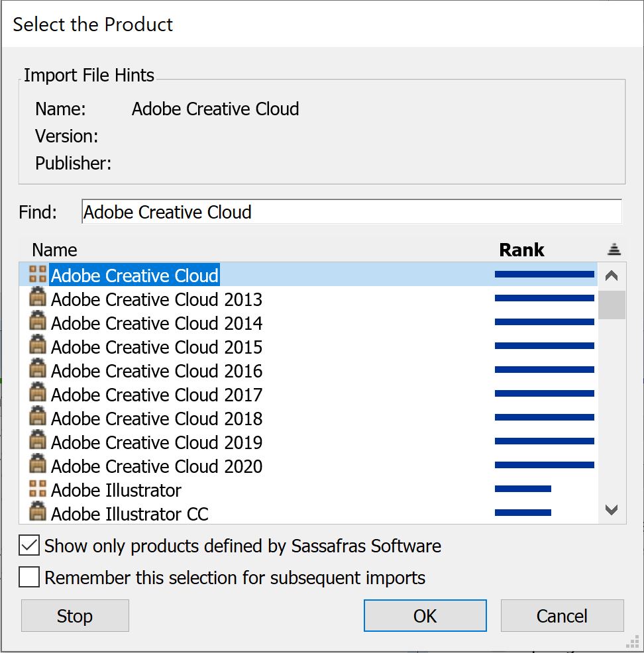Select Adobe Creative Cloud 2014 in list
Image resolution: width=644 pixels, height=653 pixels.
point(308,322)
